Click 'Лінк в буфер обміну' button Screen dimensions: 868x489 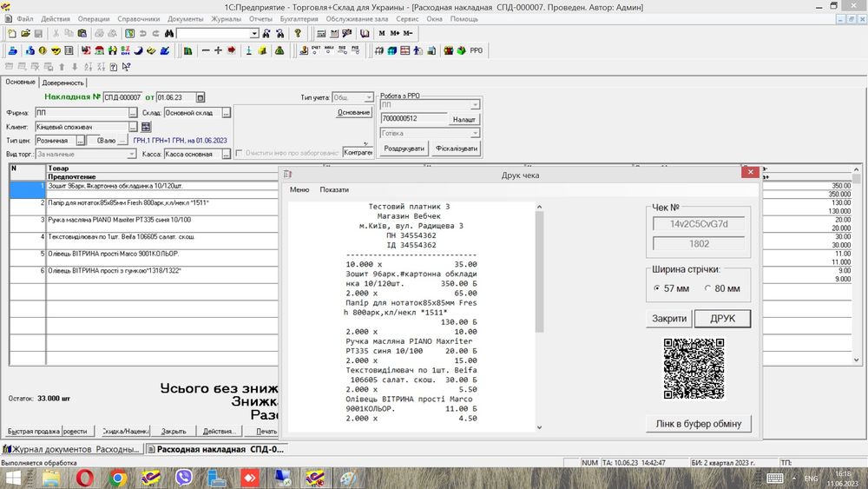click(x=698, y=424)
